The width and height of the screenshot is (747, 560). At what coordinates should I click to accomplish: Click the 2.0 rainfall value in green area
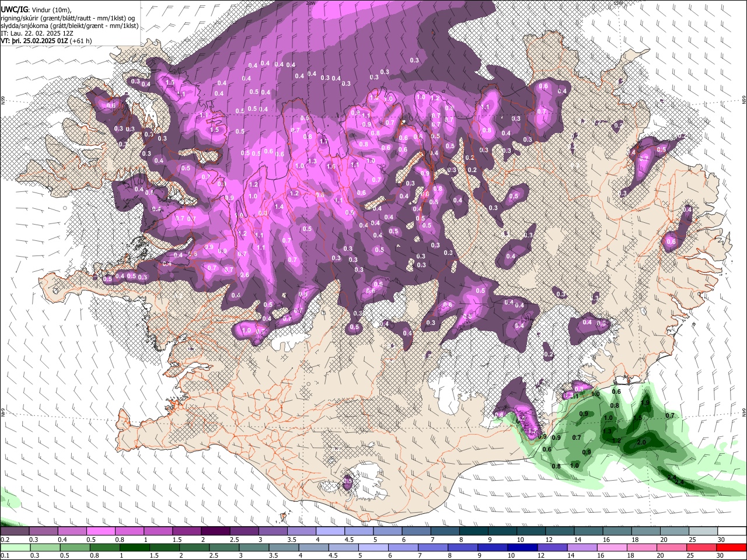tap(641, 442)
